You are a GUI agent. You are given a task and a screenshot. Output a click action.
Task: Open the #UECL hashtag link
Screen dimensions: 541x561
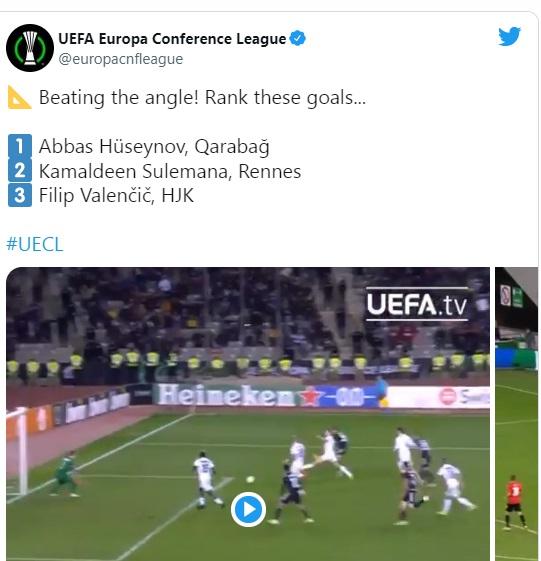(x=35, y=244)
